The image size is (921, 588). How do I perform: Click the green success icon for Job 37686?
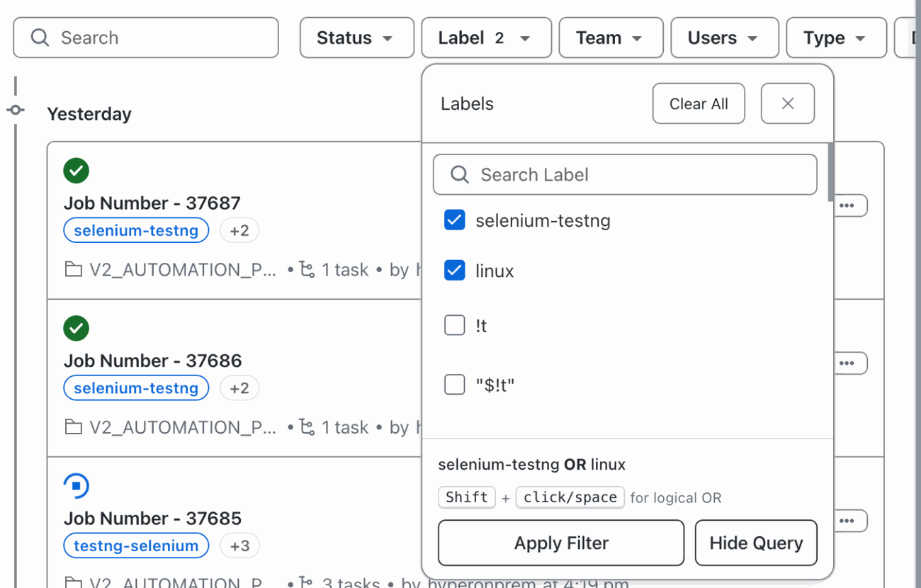click(x=76, y=328)
